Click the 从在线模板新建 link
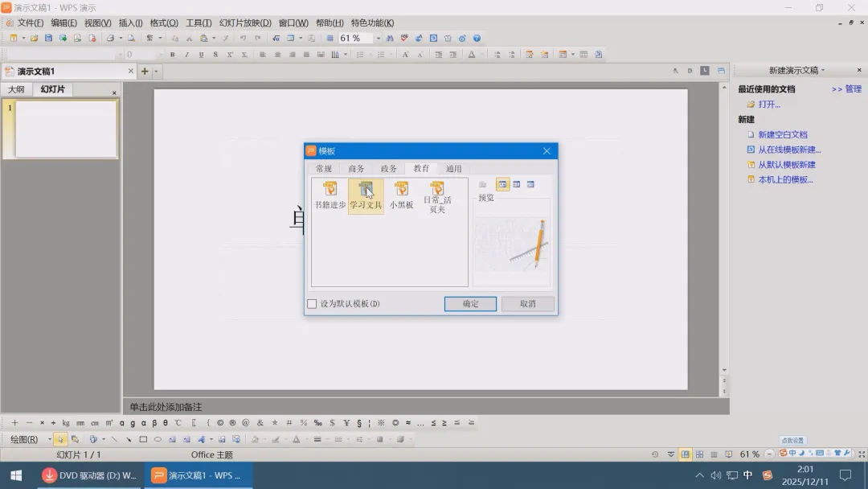 pyautogui.click(x=789, y=150)
